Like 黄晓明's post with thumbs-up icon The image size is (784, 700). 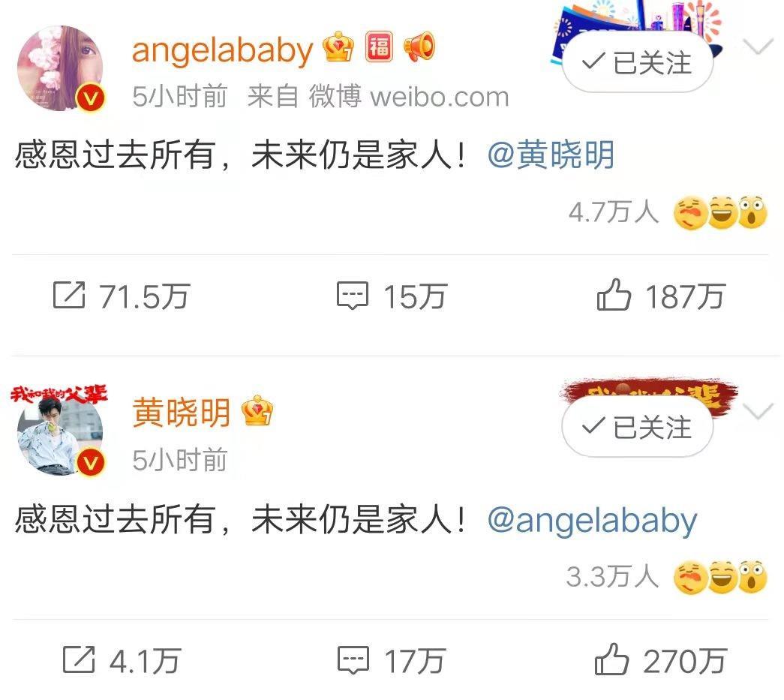pos(611,659)
